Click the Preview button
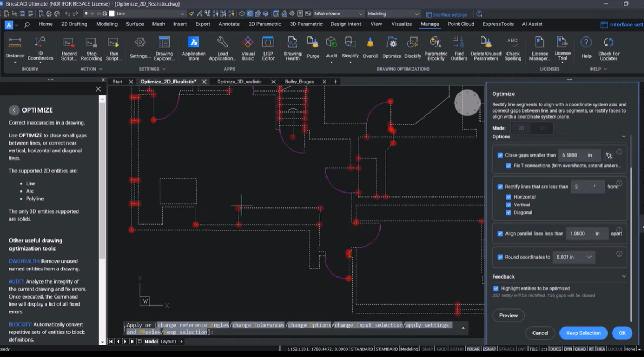Screen dimensions: 644x357 tap(508, 316)
